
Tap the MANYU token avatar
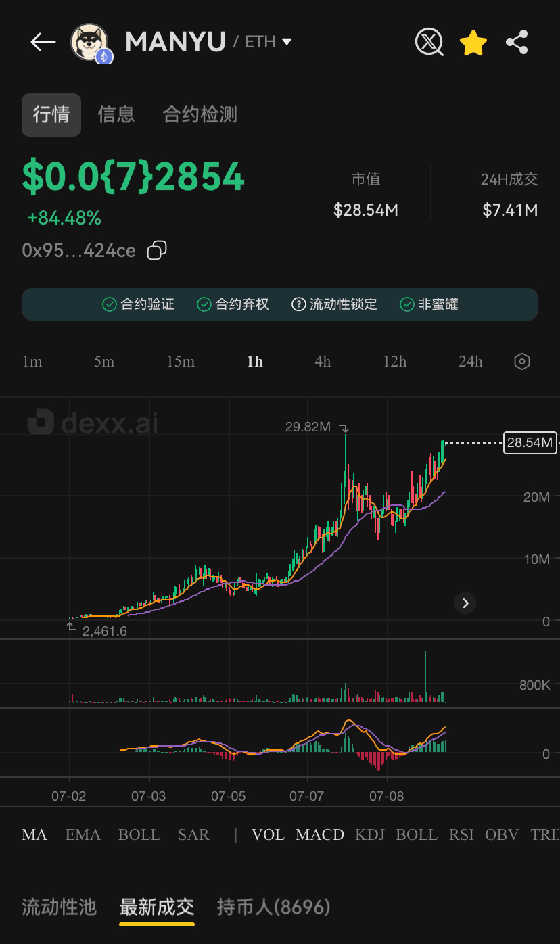[90, 43]
